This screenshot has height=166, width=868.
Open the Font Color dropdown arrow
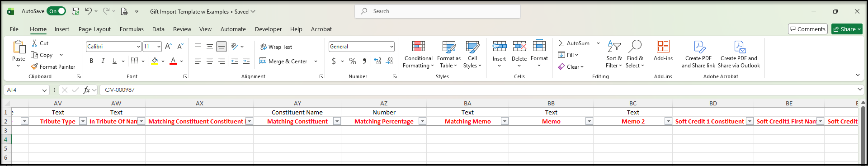click(182, 61)
